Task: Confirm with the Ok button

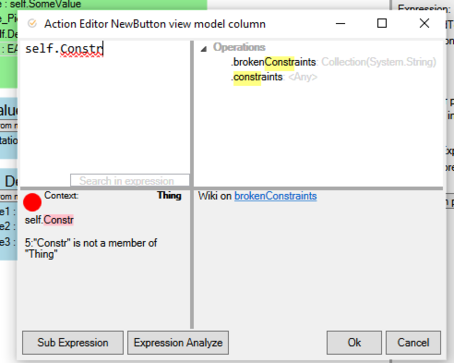Action: coord(354,343)
